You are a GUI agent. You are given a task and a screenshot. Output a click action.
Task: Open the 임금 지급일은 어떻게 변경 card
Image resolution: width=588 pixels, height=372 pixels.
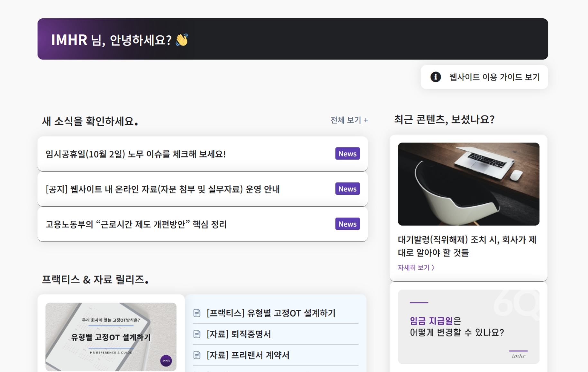[x=468, y=327]
